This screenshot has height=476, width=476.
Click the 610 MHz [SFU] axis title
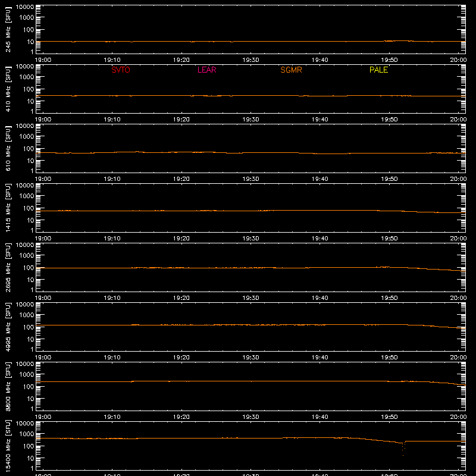(8, 148)
